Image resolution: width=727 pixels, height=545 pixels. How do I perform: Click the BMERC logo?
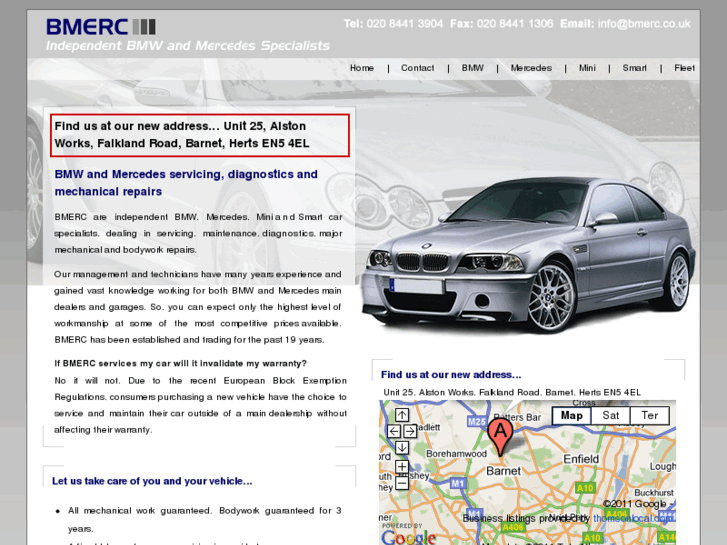101,27
